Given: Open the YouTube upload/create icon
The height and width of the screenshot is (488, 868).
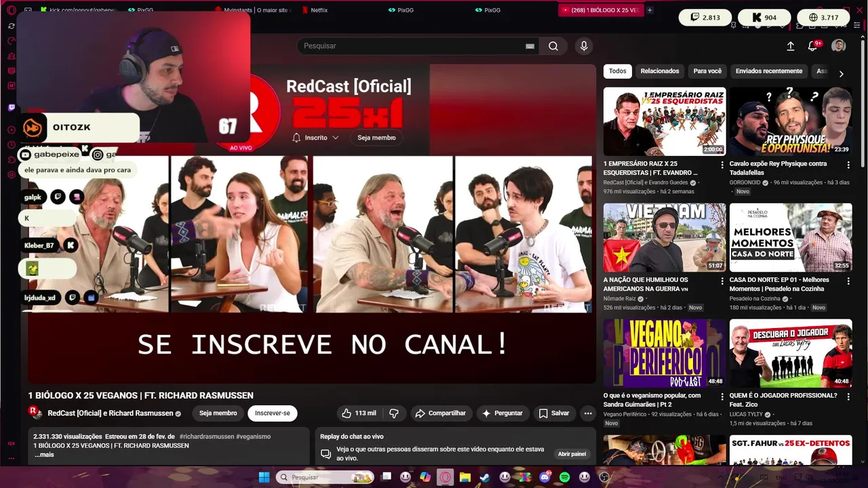Looking at the screenshot, I should point(791,46).
